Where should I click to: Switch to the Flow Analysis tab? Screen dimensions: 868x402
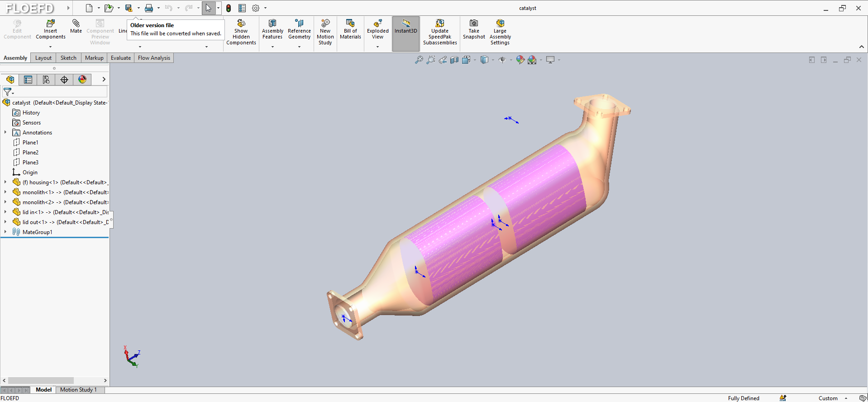pos(154,58)
